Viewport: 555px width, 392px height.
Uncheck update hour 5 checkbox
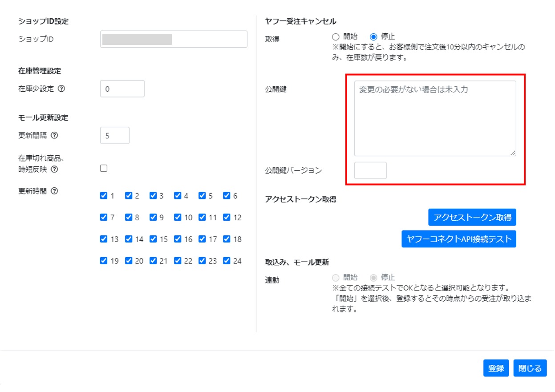point(202,195)
